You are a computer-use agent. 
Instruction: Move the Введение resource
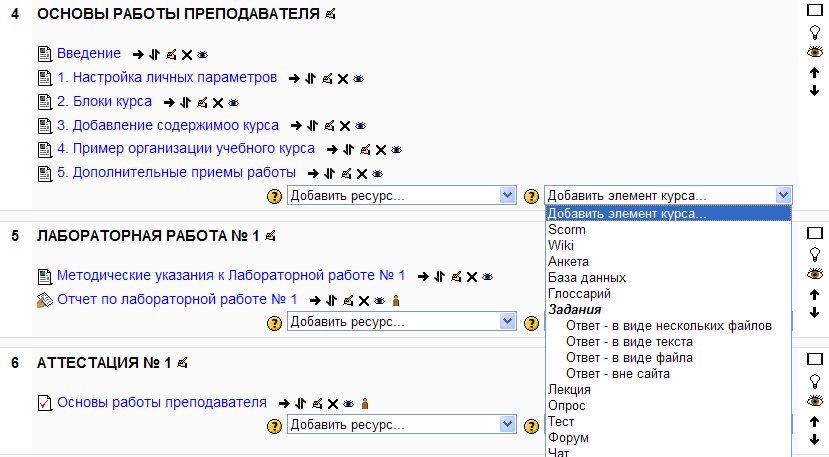[x=154, y=54]
